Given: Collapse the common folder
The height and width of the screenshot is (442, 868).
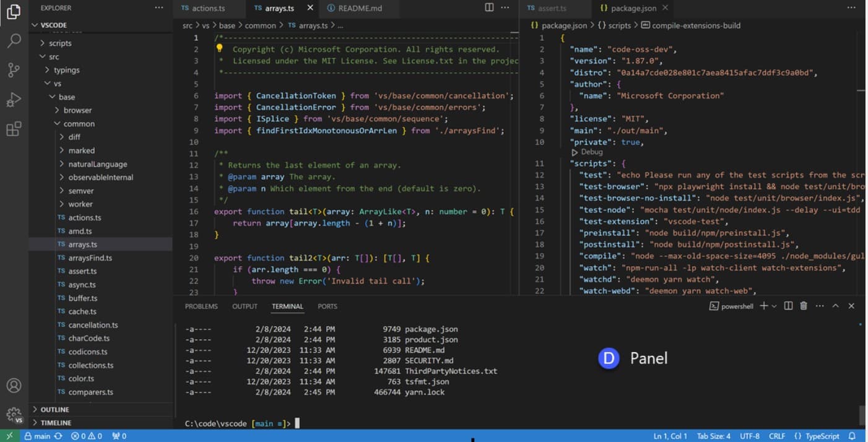Looking at the screenshot, I should [79, 124].
